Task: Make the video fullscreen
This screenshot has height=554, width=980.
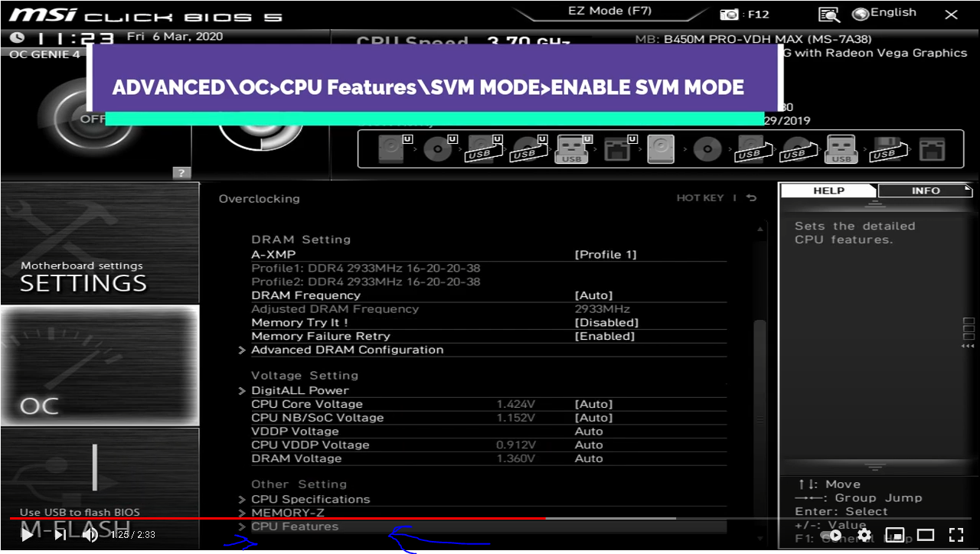Action: 956,535
